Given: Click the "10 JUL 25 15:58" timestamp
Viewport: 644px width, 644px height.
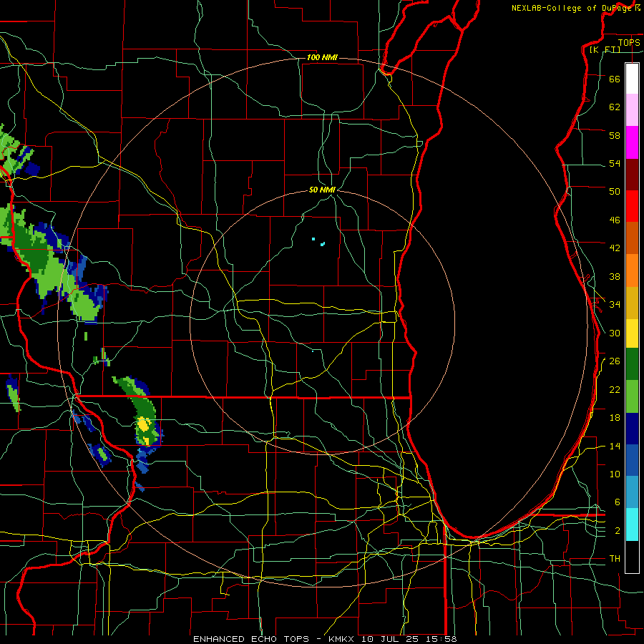Looking at the screenshot, I should coord(409,639).
